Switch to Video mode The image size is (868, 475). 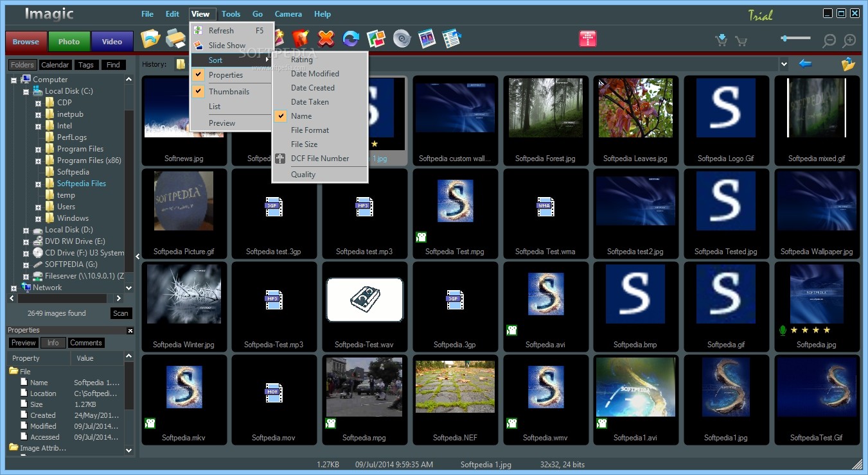[112, 42]
